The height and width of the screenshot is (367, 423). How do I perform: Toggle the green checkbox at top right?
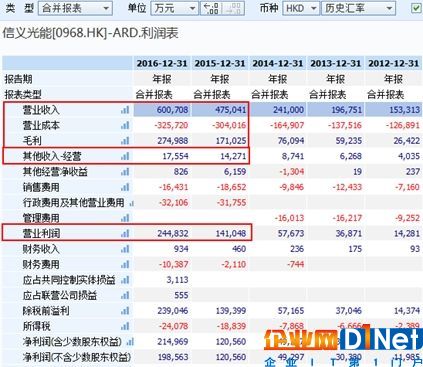point(416,8)
